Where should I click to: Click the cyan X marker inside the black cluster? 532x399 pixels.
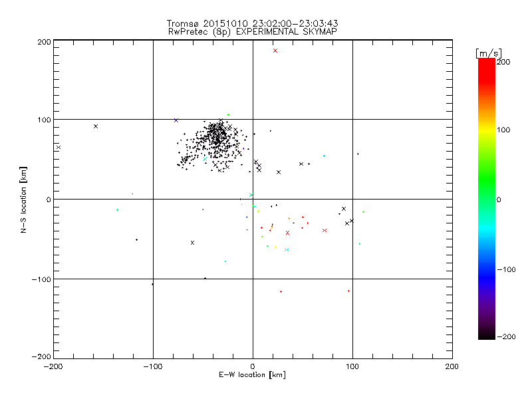click(x=205, y=159)
